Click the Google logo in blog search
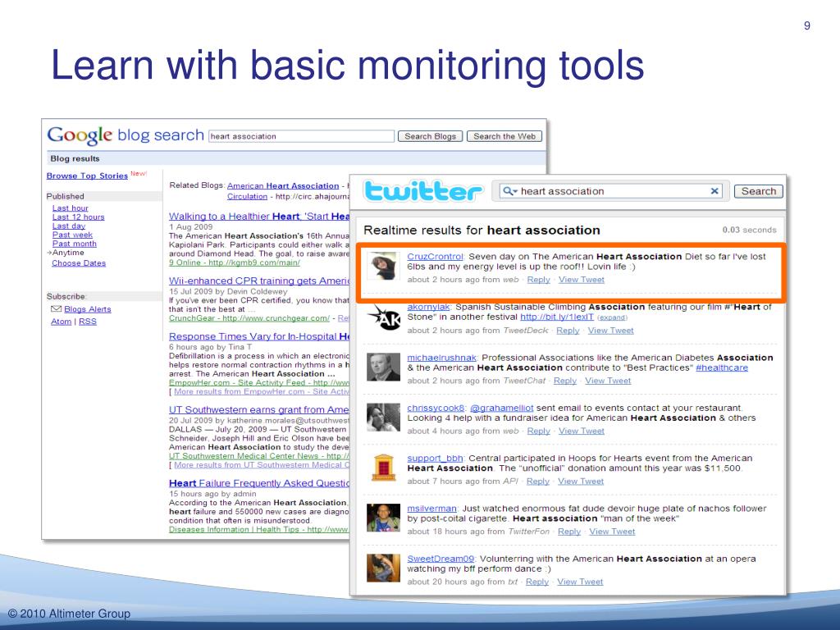 80,135
